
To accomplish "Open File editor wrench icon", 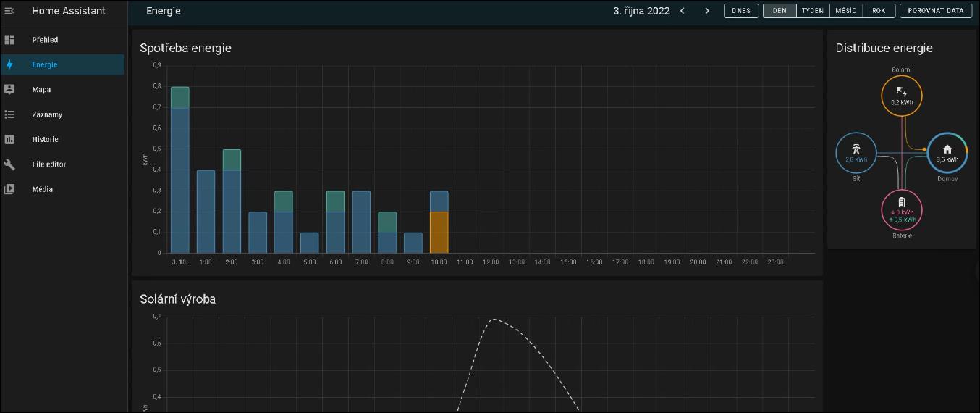I will point(10,164).
